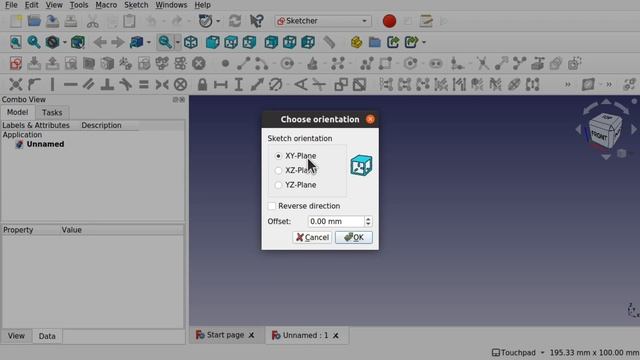Switch to the Data property tab
640x360 pixels.
(x=47, y=336)
